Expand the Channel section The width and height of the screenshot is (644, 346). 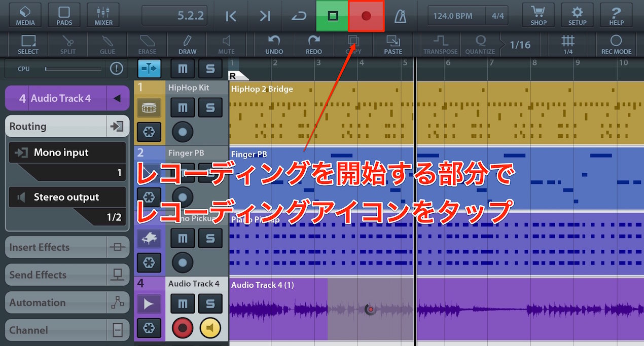click(x=67, y=330)
